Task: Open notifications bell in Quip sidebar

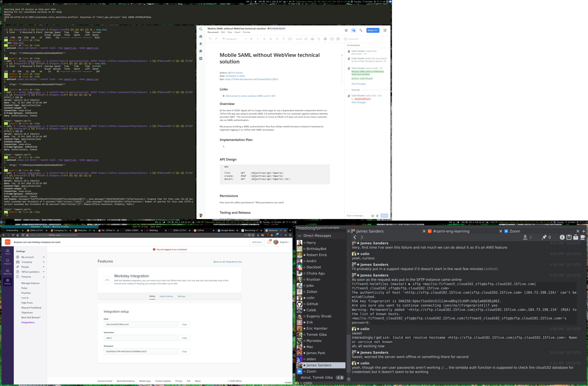Action: (201, 44)
